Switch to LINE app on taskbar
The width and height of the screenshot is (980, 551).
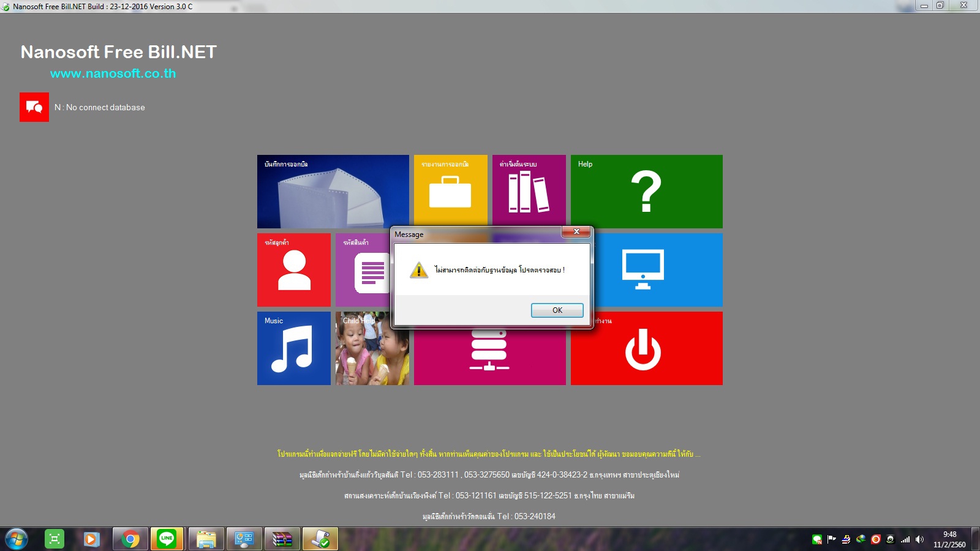click(167, 539)
